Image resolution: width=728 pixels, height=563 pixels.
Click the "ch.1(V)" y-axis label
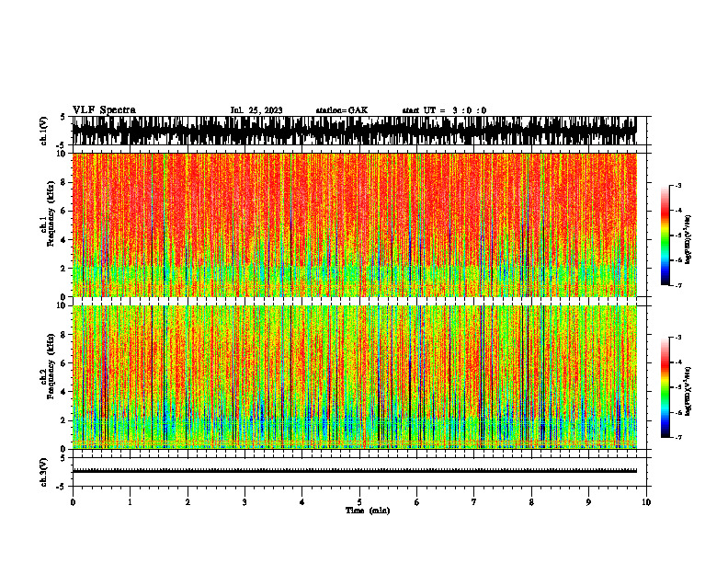point(44,131)
